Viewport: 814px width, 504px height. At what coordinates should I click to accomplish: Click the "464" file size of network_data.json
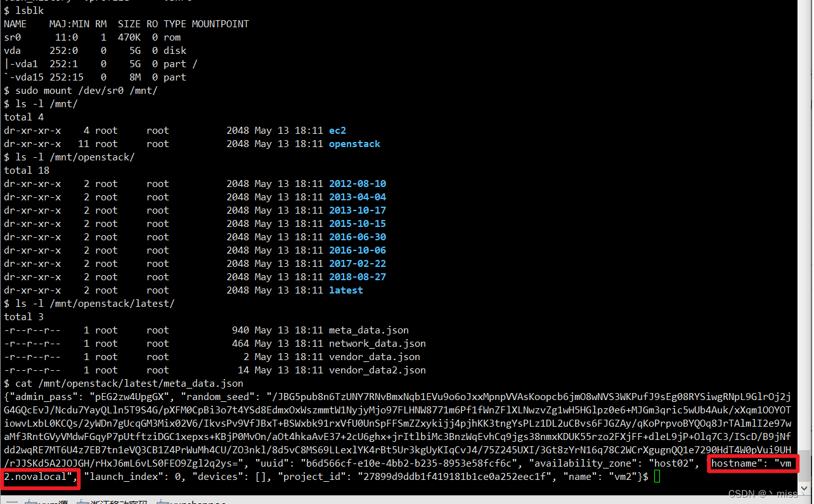pyautogui.click(x=241, y=344)
